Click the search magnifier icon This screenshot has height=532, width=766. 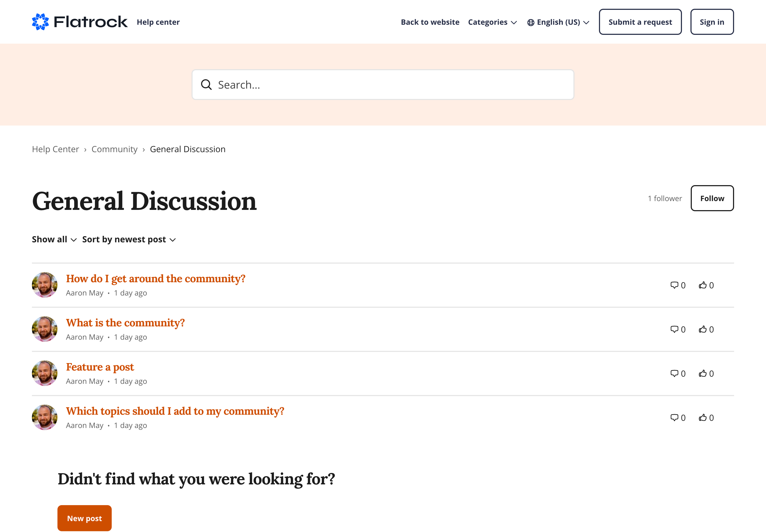(206, 85)
